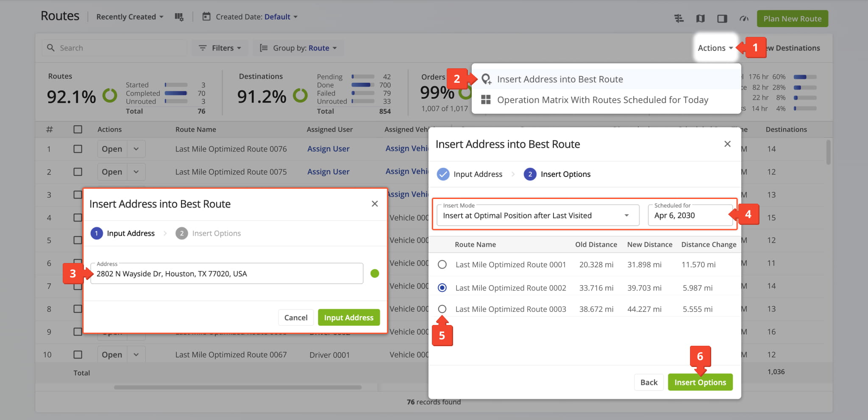Check the checkbox for route row 1
The image size is (868, 420).
(x=78, y=149)
